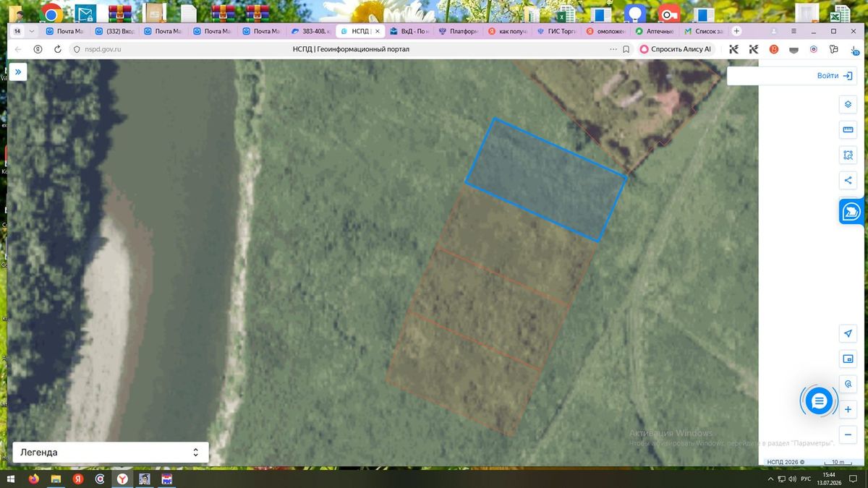
Task: Open the red Yandex Я taskbar icon
Action: point(78,479)
